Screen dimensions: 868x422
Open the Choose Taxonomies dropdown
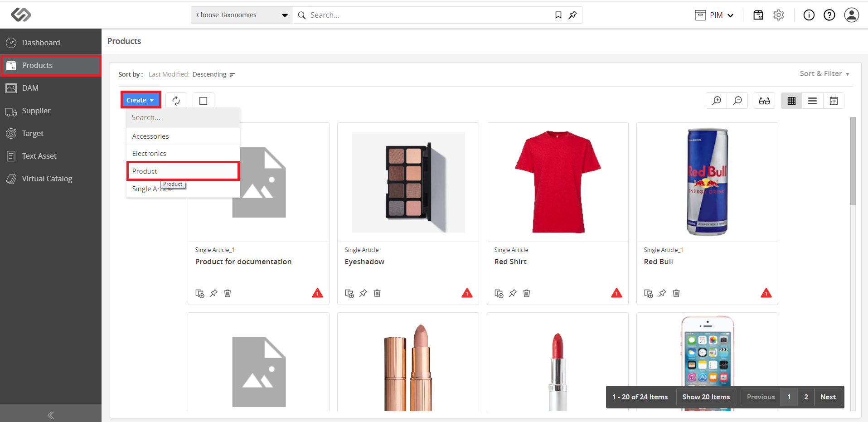click(242, 15)
